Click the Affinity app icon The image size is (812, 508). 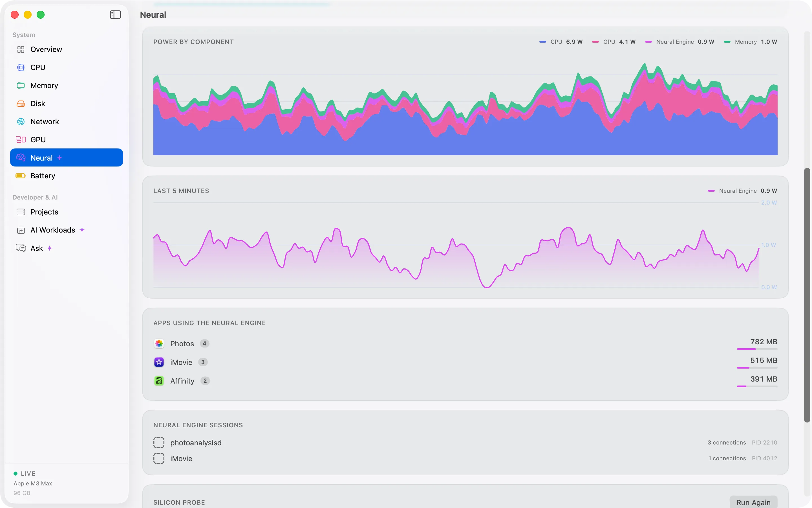click(x=159, y=381)
